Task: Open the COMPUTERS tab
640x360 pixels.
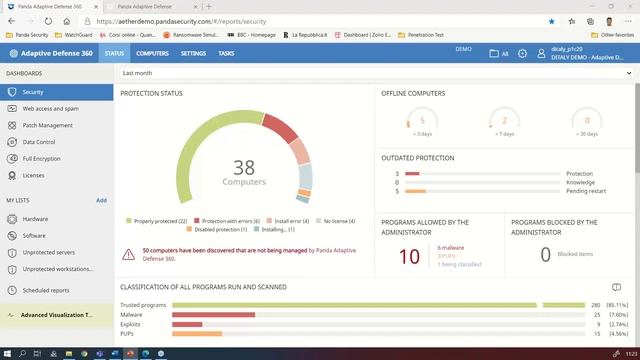Action: coord(152,53)
